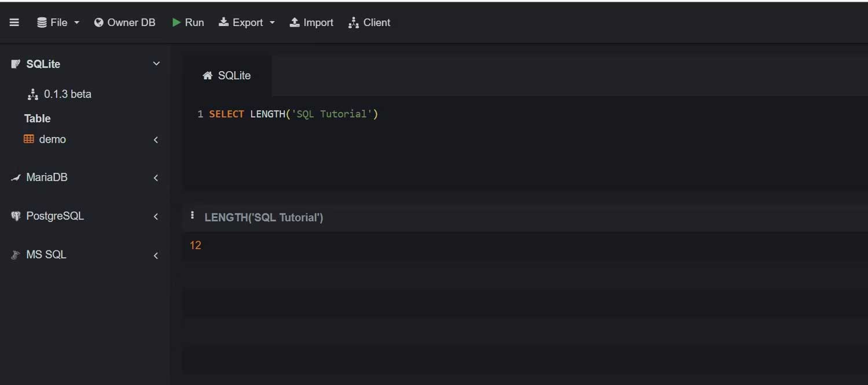Click the home icon on the SQLite tab
868x385 pixels.
207,75
